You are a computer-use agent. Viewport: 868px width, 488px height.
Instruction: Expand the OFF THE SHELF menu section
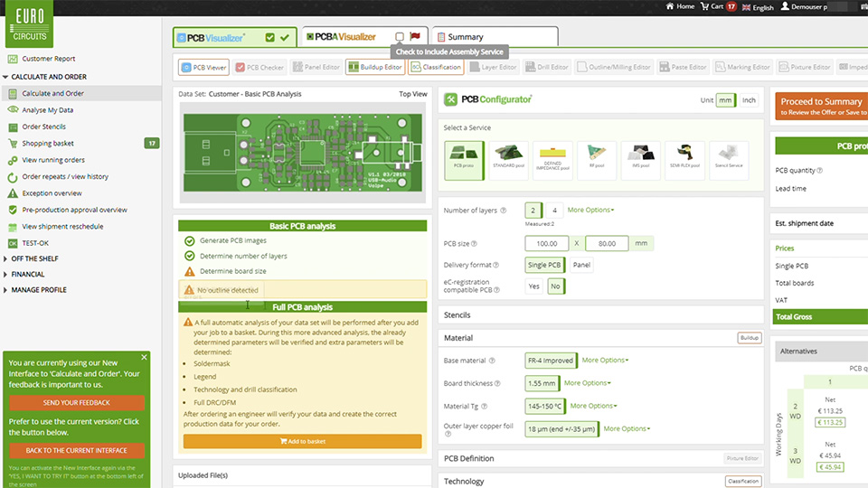coord(36,258)
